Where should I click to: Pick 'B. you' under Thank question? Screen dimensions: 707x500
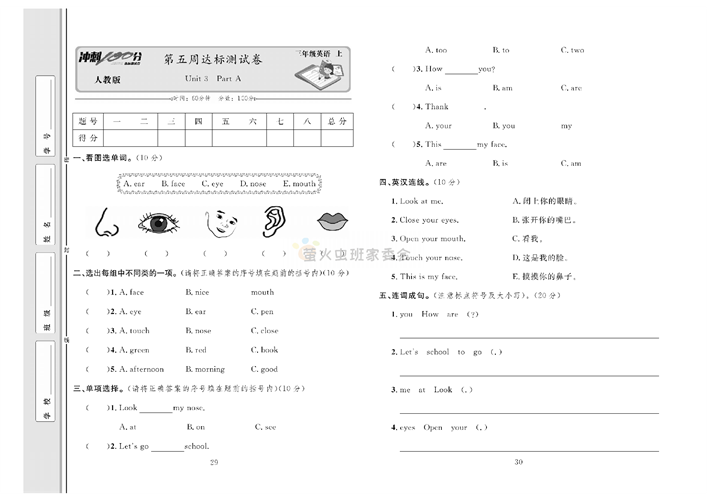[x=504, y=126]
